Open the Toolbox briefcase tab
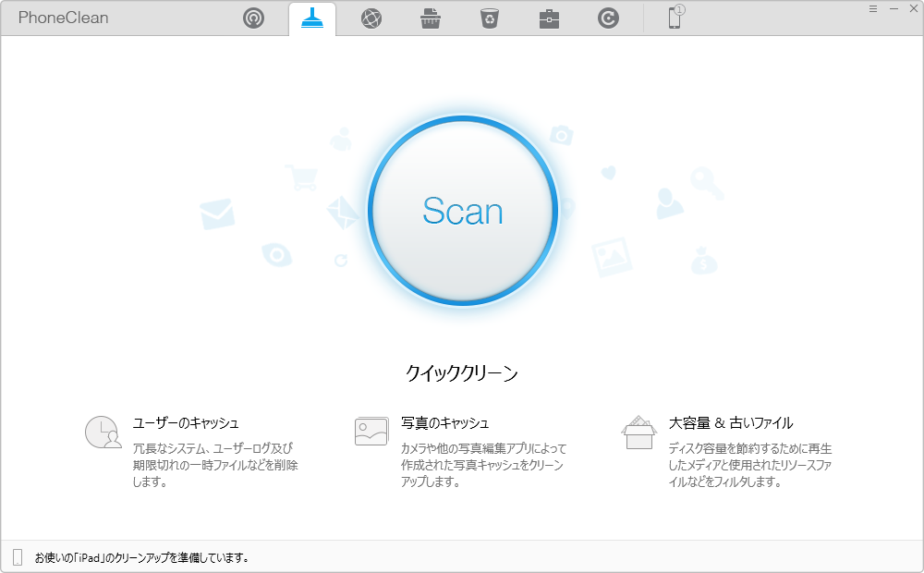Viewport: 924px width, 573px height. (549, 18)
